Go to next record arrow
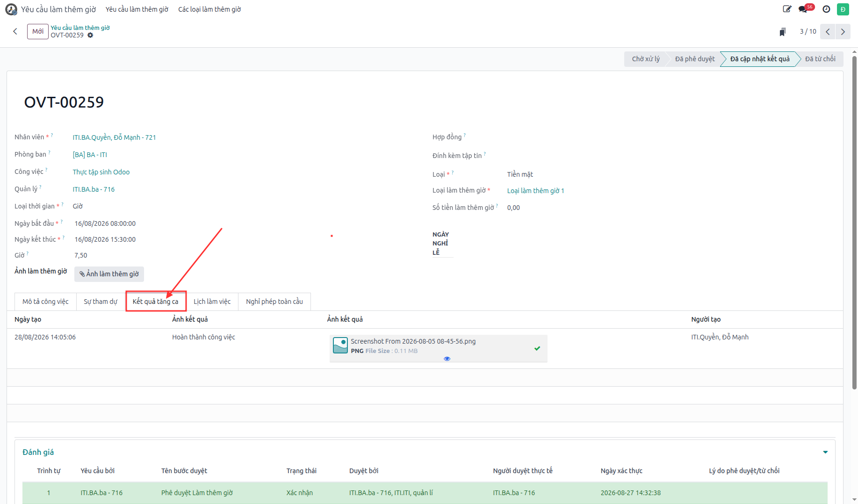Image resolution: width=858 pixels, height=504 pixels. tap(843, 31)
